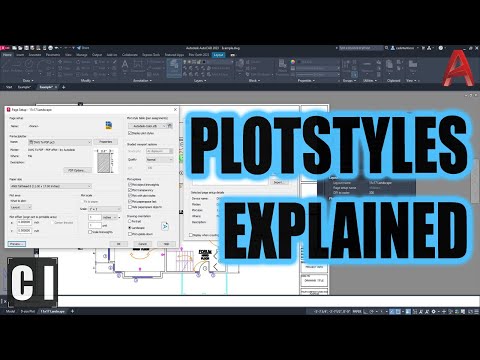Click the AutoCAD application menu button
Image resolution: width=480 pixels, height=360 pixels.
click(x=4, y=48)
